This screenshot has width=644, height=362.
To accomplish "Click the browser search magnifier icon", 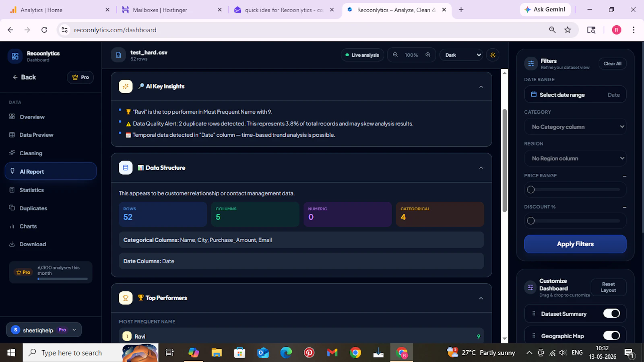I will coord(552,30).
